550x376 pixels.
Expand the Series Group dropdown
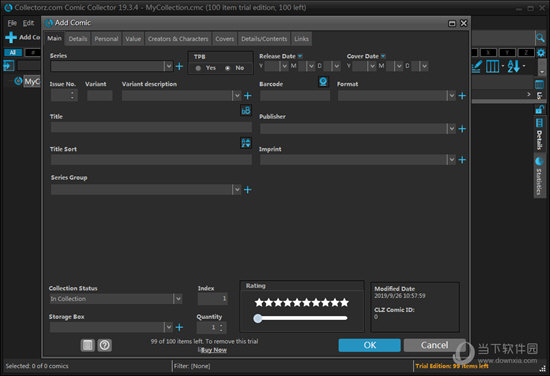pos(237,190)
